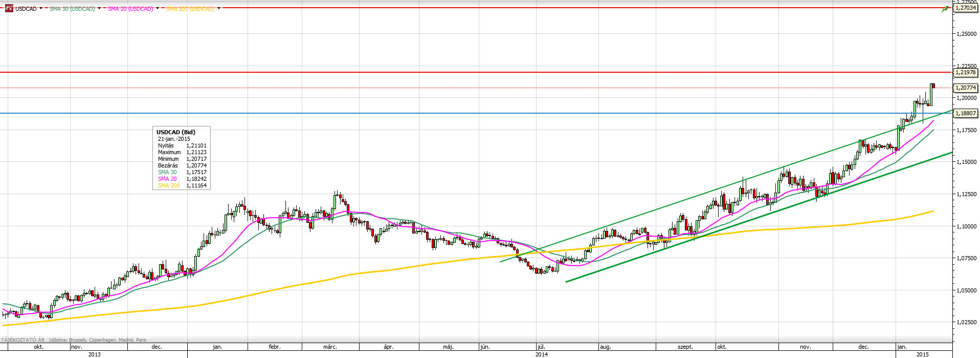Select the 1,27034 price tag
The width and height of the screenshot is (980, 358).
pyautogui.click(x=966, y=8)
